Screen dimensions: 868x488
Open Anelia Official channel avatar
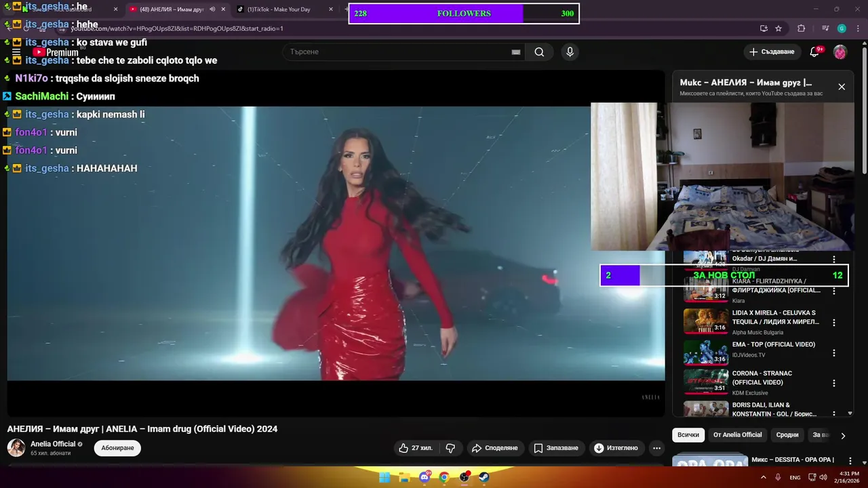[x=16, y=448]
